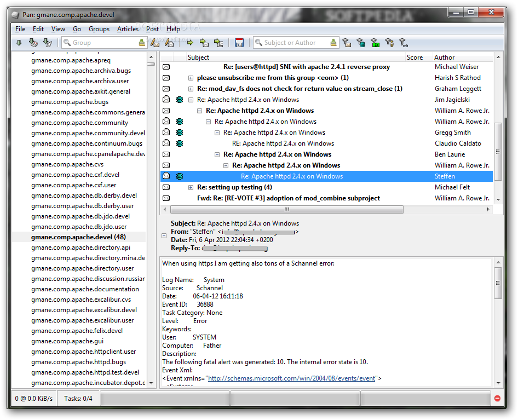Viewport: 518px width, 420px height.
Task: Collapse Gregg Smith's reply subthread
Action: tap(217, 133)
